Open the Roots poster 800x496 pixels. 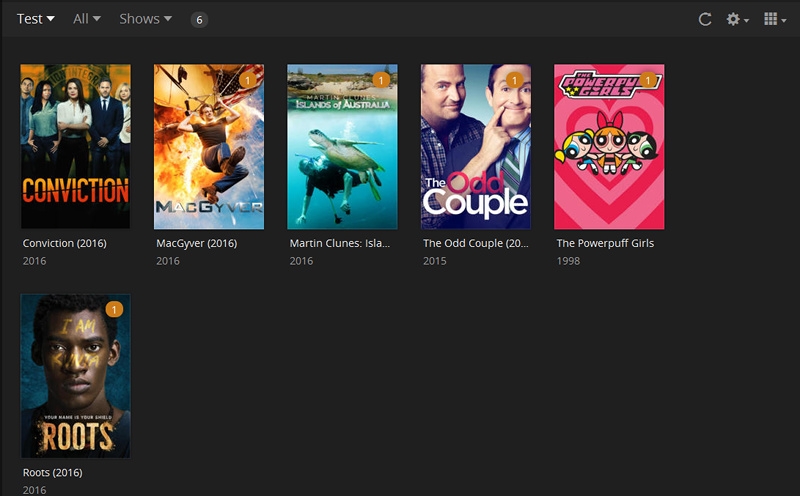[x=76, y=376]
